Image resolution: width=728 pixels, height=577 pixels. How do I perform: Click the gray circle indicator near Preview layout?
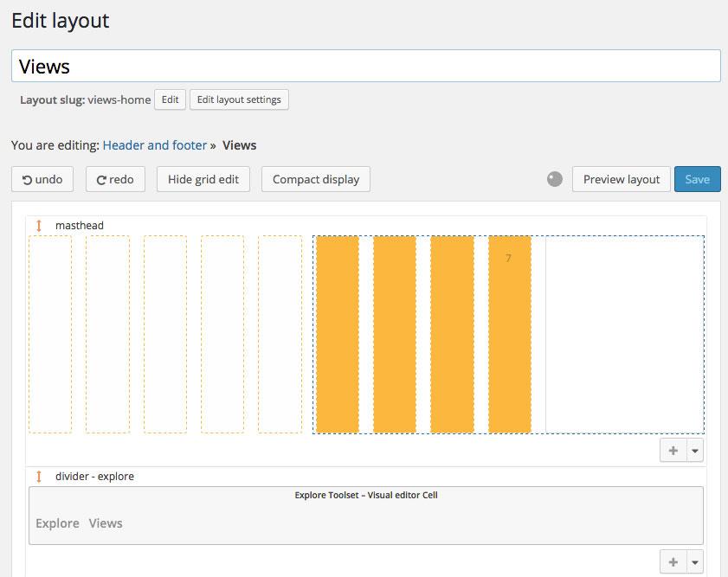pos(554,179)
